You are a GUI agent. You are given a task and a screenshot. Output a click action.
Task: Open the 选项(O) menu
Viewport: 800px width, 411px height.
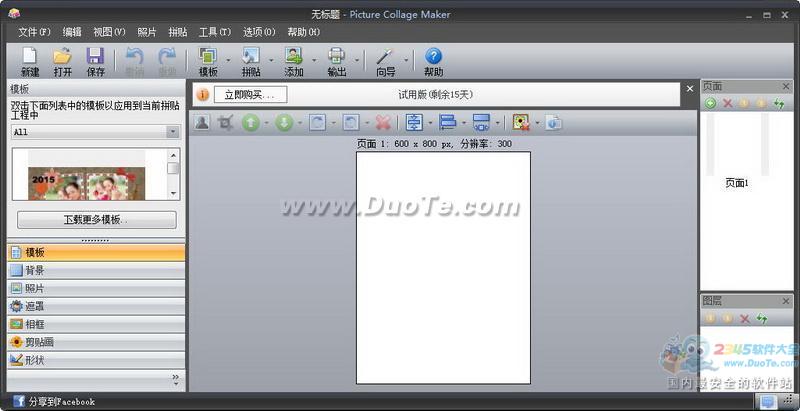click(259, 32)
